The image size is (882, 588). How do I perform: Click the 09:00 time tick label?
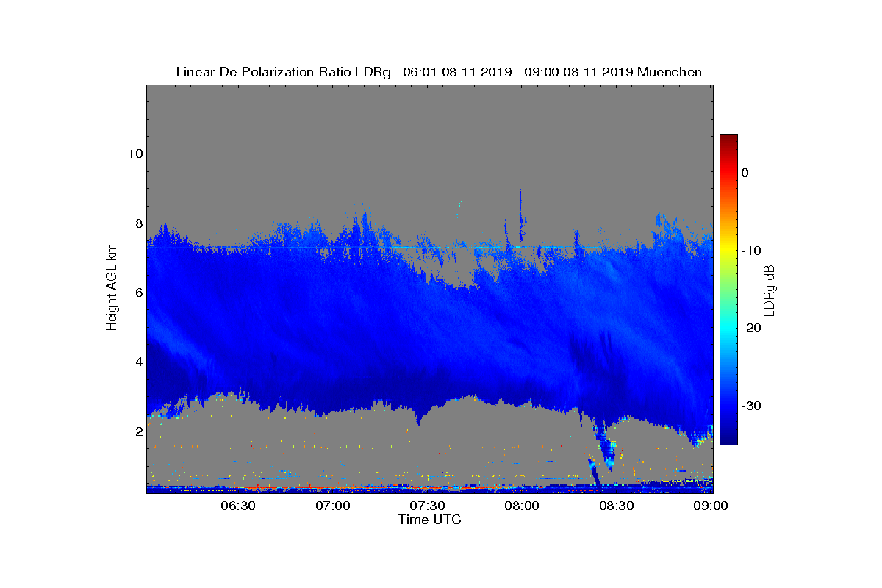711,506
